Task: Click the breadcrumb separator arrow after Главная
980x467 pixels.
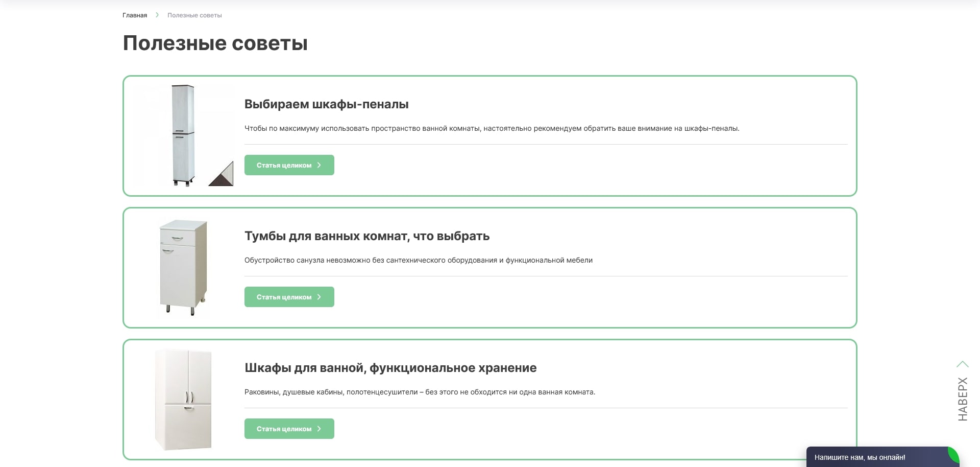Action: coord(157,15)
